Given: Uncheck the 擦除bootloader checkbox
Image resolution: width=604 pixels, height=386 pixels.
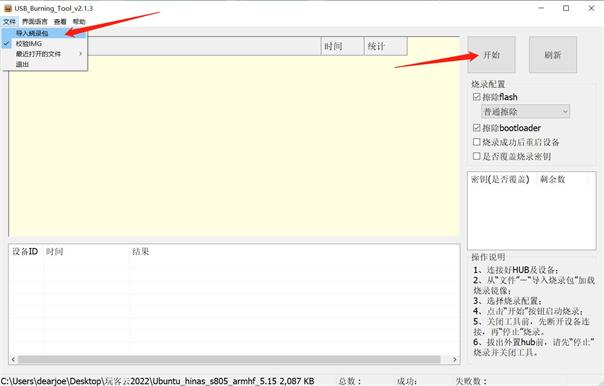Looking at the screenshot, I should 477,128.
